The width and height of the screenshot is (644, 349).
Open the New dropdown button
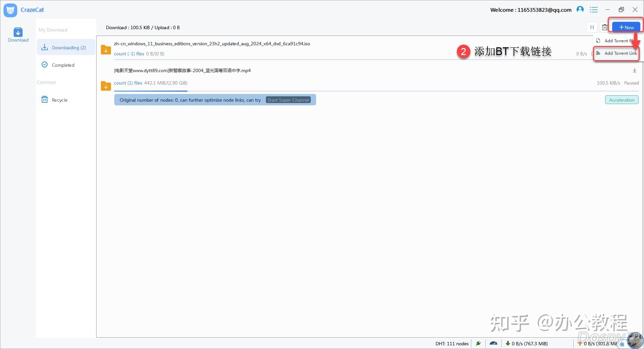pos(626,28)
